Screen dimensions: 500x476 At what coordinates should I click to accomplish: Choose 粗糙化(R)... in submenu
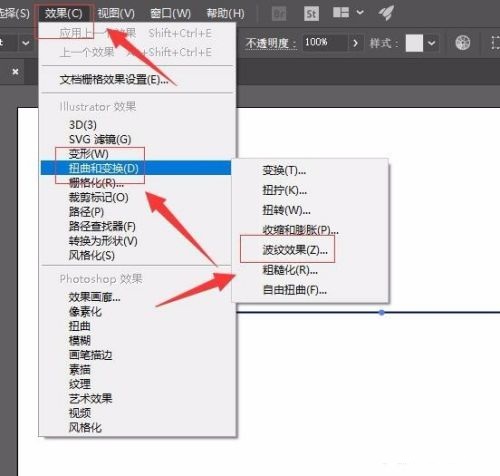pyautogui.click(x=310, y=270)
